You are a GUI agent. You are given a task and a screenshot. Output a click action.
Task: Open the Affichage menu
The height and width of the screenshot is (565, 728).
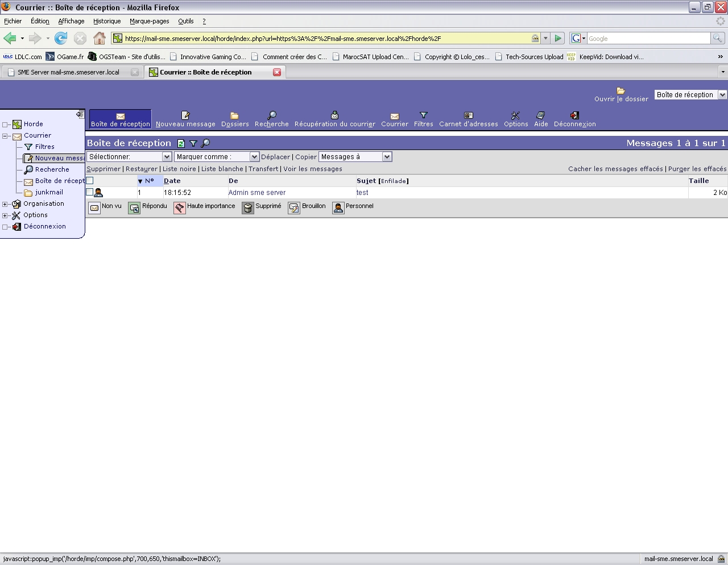(71, 21)
